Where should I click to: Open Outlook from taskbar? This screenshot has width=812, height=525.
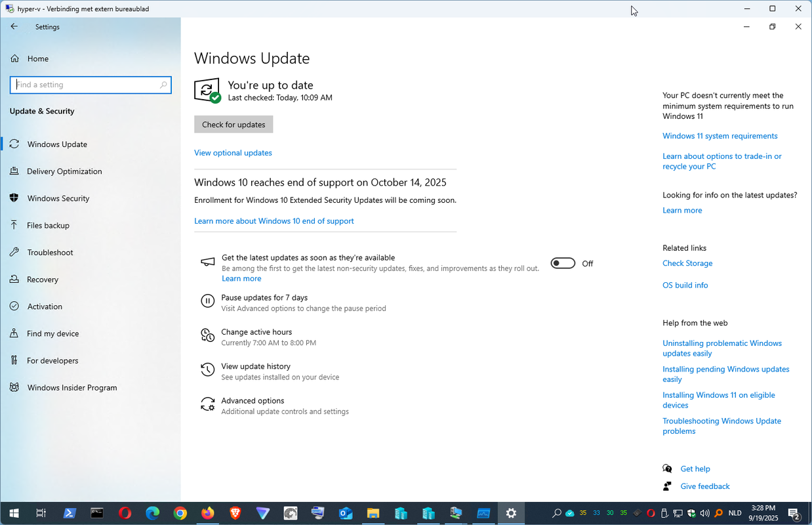pyautogui.click(x=346, y=513)
